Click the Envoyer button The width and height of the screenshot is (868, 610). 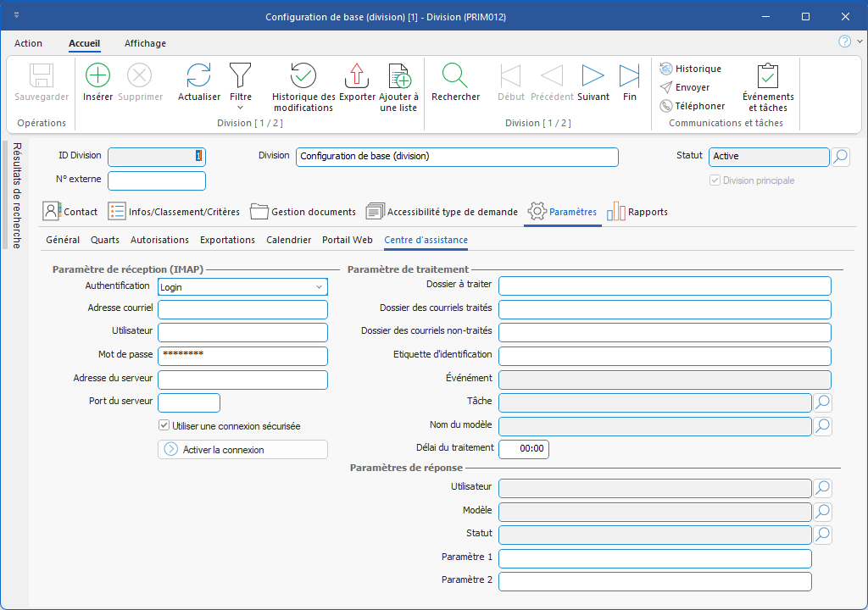click(685, 87)
